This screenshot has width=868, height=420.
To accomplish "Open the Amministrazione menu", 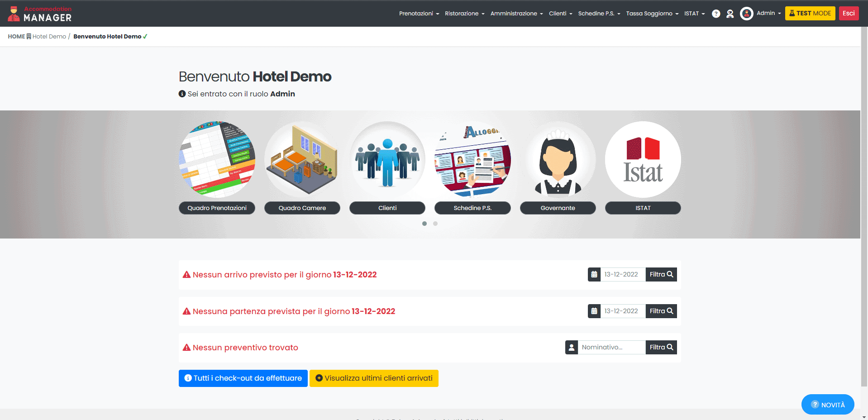I will coord(516,14).
